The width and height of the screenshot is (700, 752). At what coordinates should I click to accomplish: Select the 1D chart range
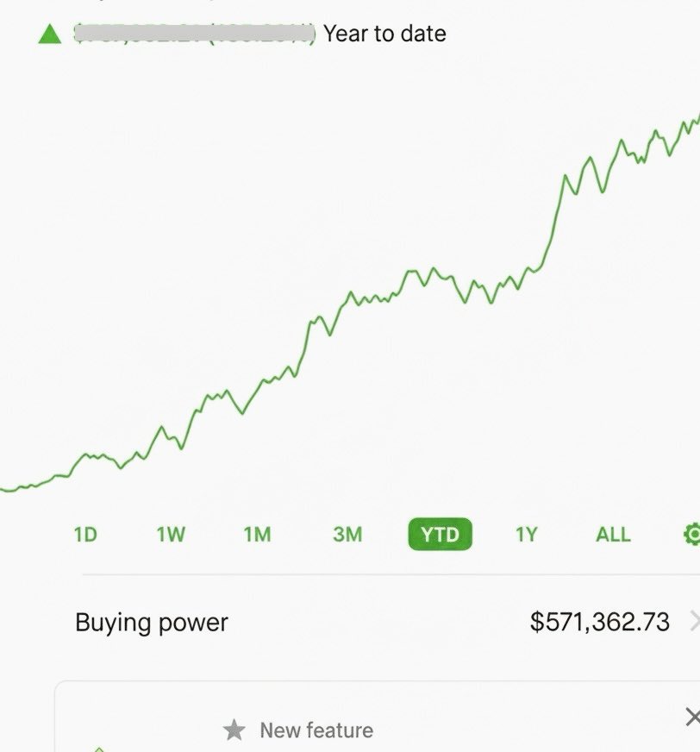[85, 535]
